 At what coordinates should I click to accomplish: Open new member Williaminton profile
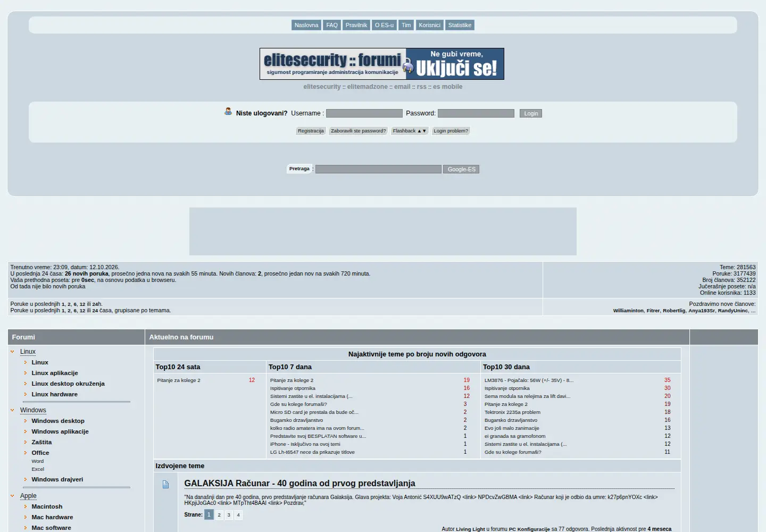(x=628, y=311)
